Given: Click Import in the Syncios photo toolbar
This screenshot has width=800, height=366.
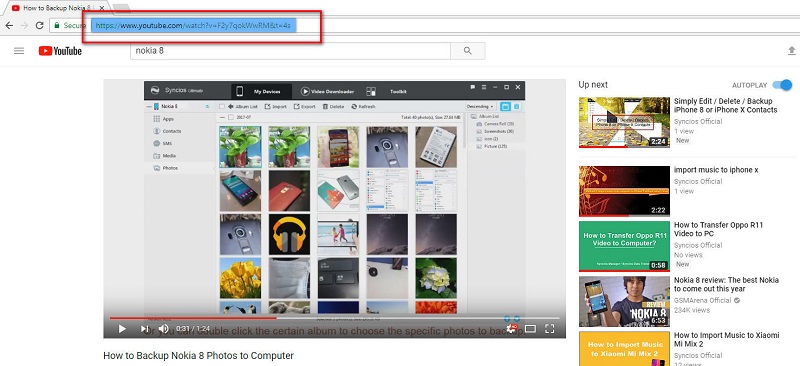Looking at the screenshot, I should (x=276, y=107).
